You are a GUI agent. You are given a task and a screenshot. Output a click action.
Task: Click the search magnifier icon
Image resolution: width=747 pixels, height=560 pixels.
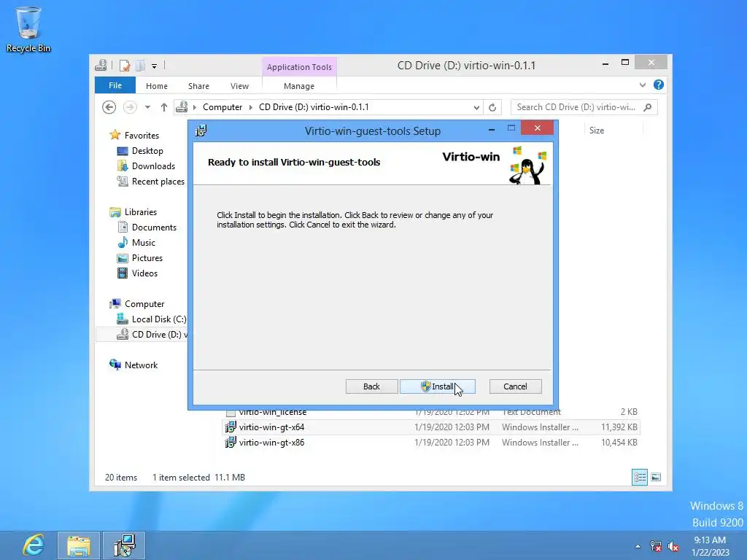tap(648, 107)
